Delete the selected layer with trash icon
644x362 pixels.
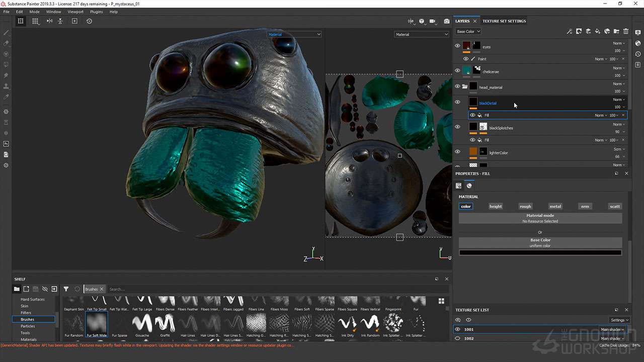pyautogui.click(x=626, y=31)
